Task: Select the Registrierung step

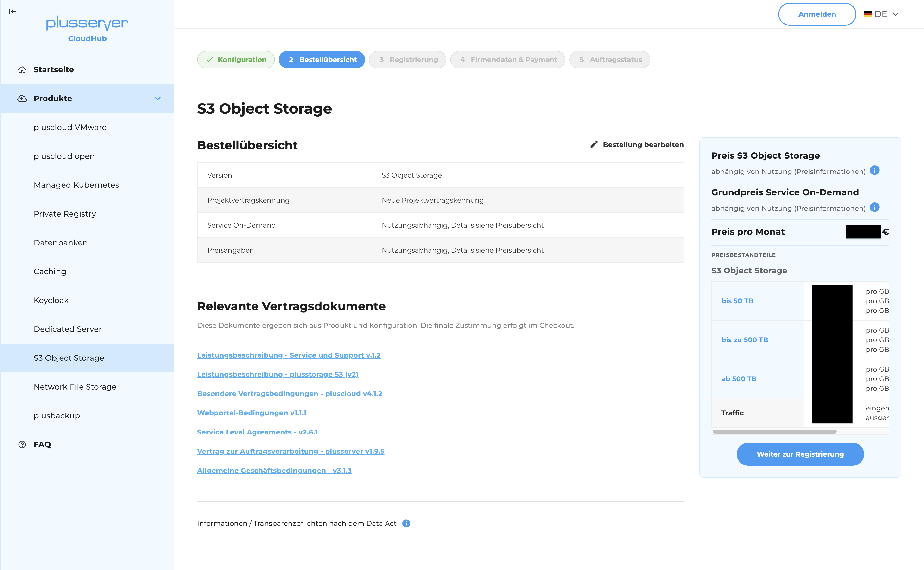Action: click(407, 60)
